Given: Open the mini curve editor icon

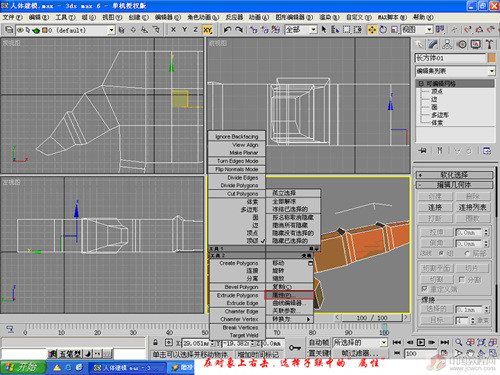Looking at the screenshot, I should (10, 329).
